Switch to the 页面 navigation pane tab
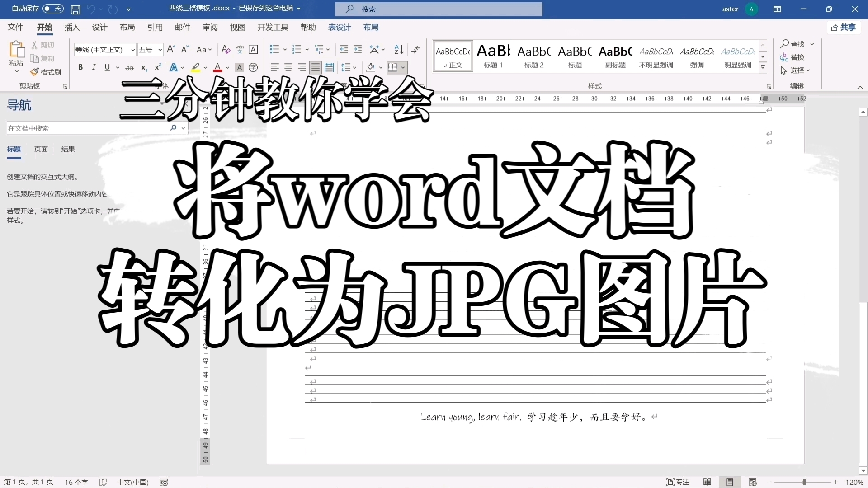868x488 pixels. click(41, 149)
